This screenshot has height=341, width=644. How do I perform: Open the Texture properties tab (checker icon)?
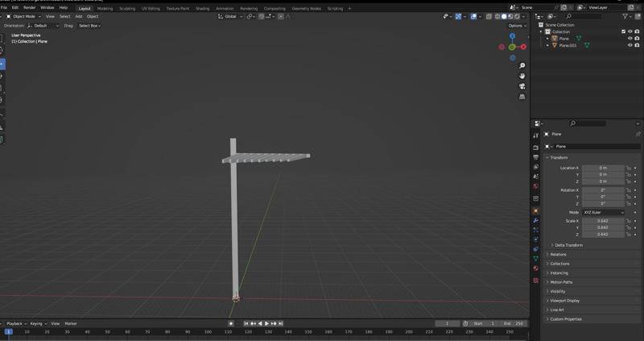click(535, 280)
